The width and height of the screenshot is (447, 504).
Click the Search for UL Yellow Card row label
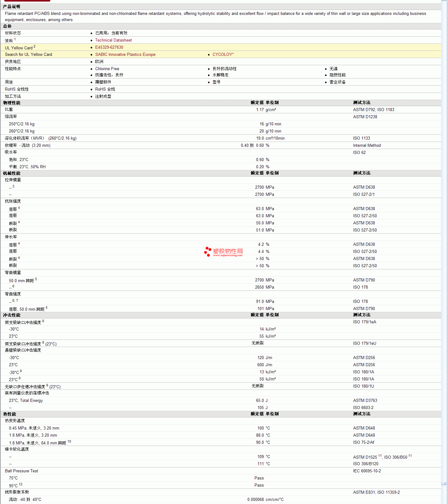click(x=29, y=55)
